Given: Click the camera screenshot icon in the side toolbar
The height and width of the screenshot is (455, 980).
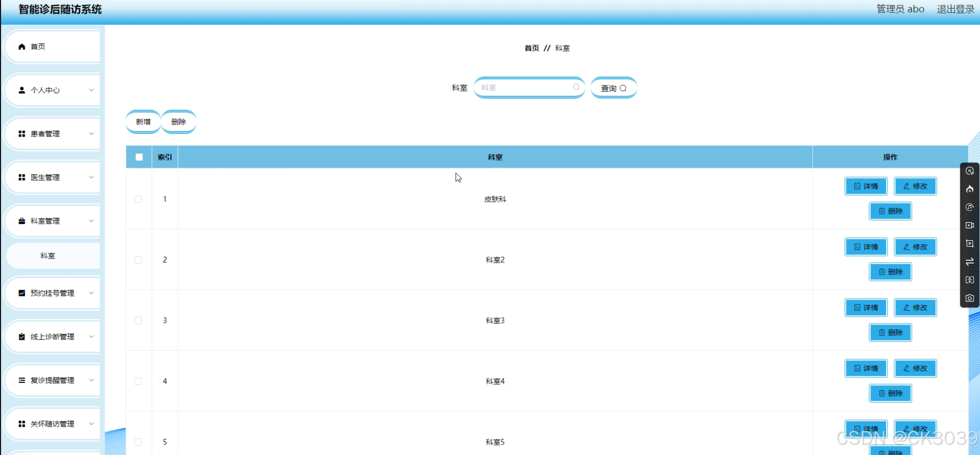Looking at the screenshot, I should tap(970, 298).
